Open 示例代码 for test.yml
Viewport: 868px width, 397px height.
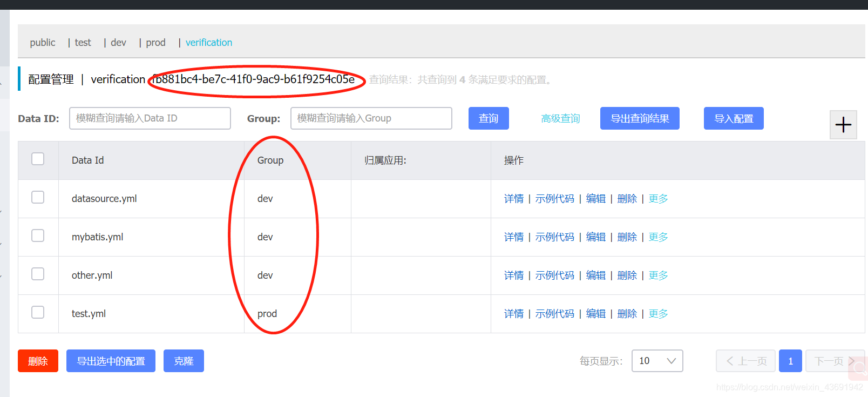click(x=555, y=314)
